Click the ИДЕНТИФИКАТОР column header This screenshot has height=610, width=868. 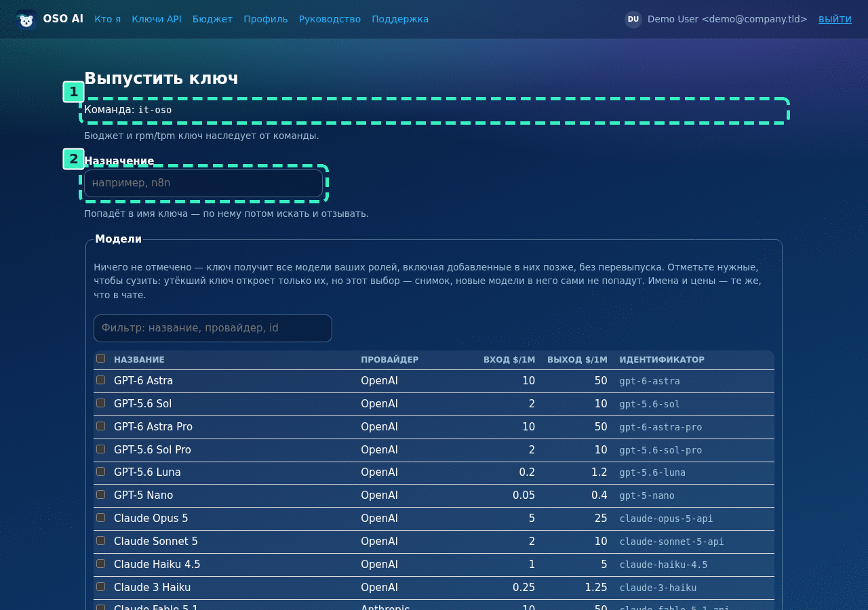coord(662,360)
